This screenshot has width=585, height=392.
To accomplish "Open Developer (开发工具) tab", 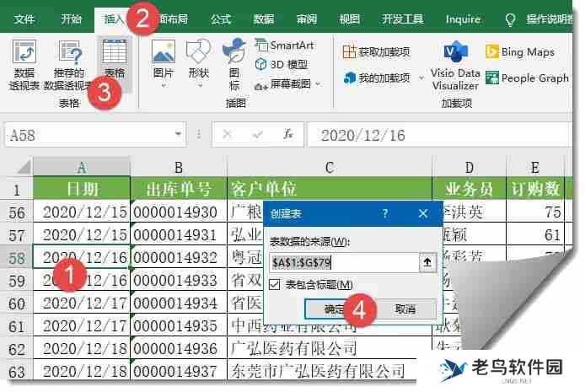I will coord(403,19).
